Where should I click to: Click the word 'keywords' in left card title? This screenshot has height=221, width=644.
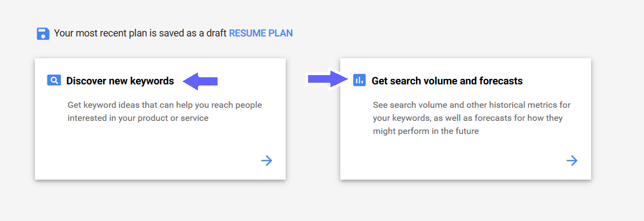click(x=152, y=81)
